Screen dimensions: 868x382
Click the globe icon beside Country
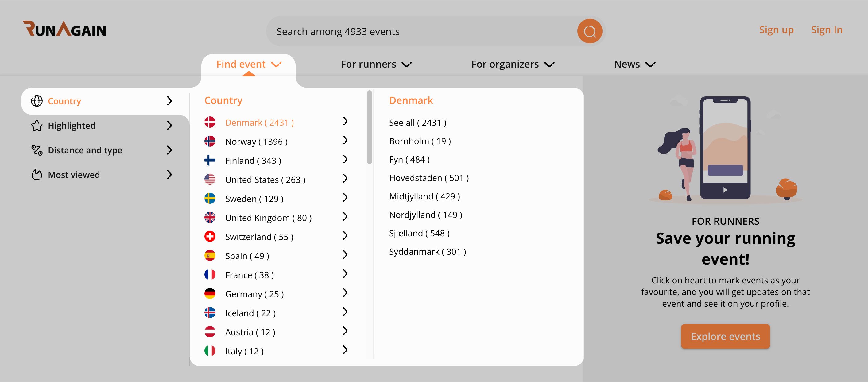[x=37, y=101]
